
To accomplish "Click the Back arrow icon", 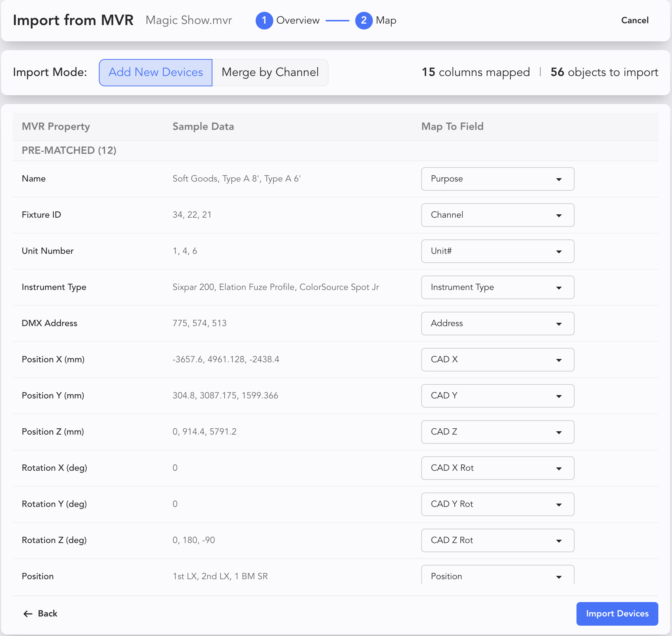I will (28, 613).
